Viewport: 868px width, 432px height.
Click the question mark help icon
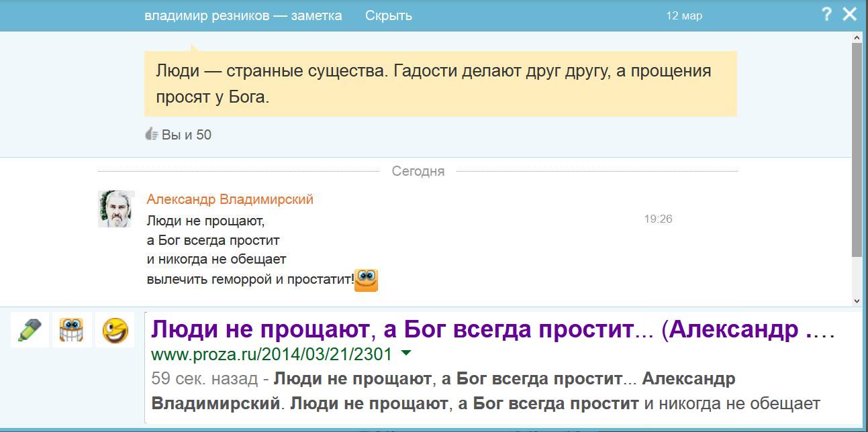(827, 14)
